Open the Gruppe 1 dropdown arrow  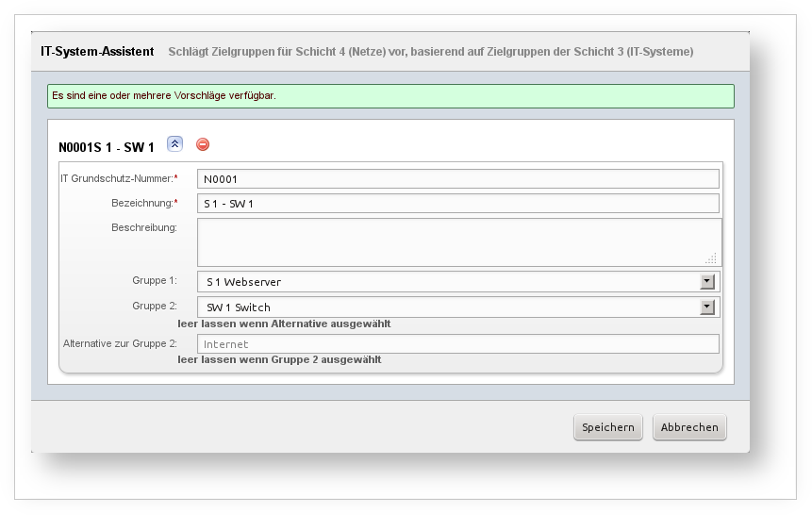coord(707,282)
